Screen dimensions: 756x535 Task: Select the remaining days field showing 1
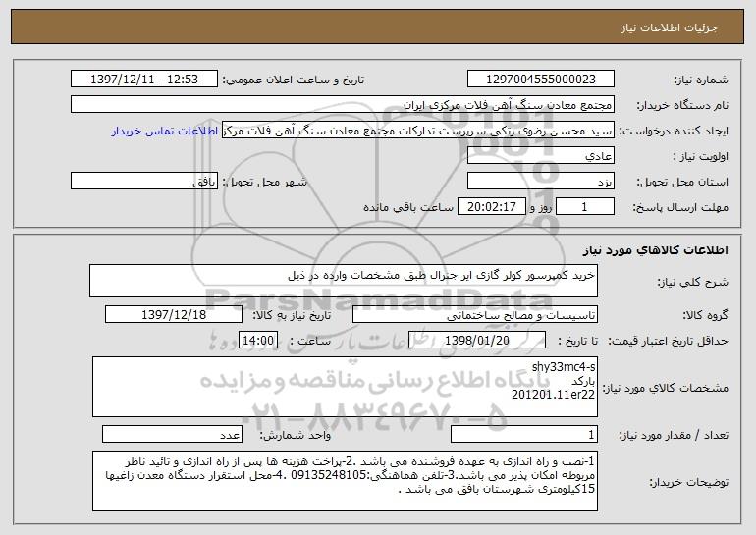585,207
